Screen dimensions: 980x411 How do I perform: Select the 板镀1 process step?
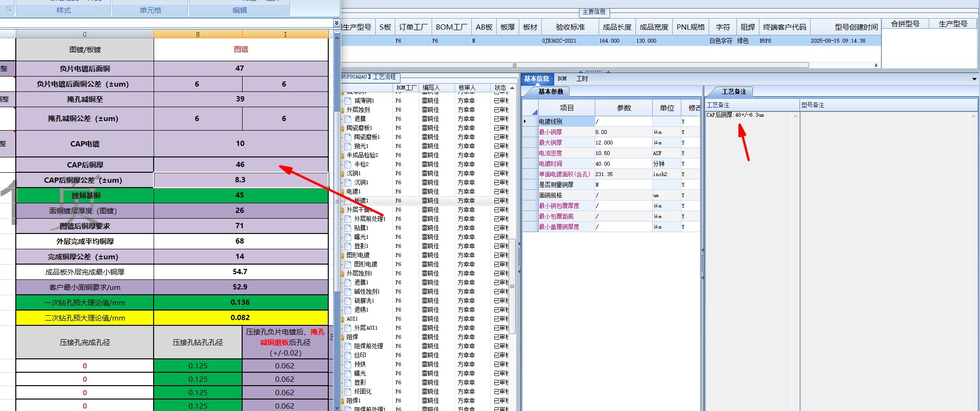tap(361, 201)
